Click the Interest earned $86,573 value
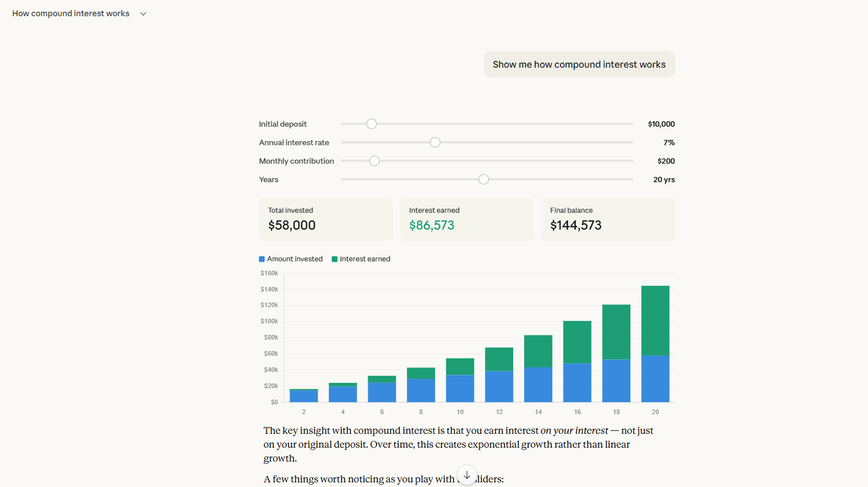Image resolution: width=868 pixels, height=487 pixels. pos(432,226)
